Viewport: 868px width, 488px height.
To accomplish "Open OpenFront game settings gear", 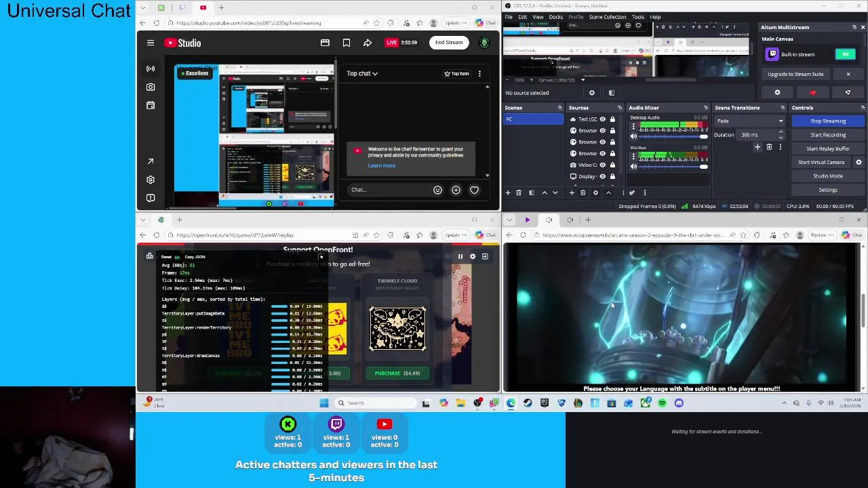I will 473,256.
